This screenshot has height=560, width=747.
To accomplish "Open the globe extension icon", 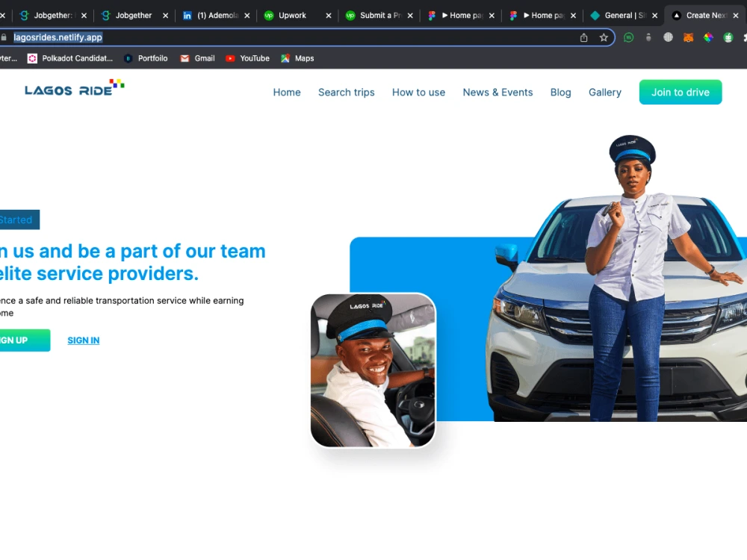I will coord(668,37).
